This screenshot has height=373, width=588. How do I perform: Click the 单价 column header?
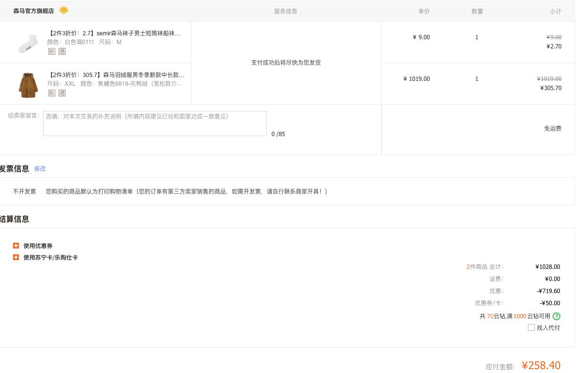(x=424, y=11)
